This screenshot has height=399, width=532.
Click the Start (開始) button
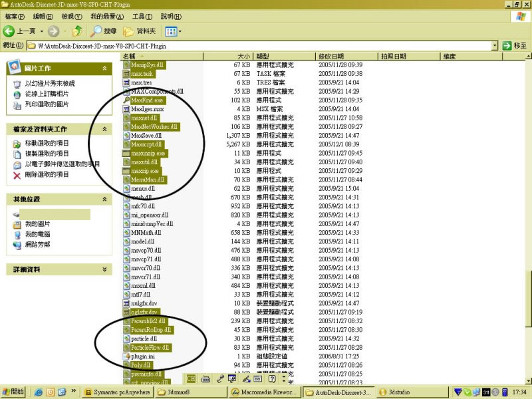tap(13, 392)
